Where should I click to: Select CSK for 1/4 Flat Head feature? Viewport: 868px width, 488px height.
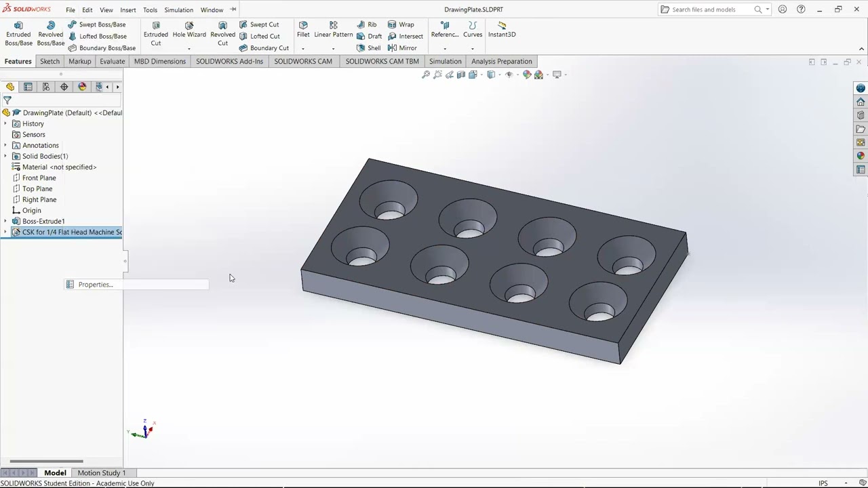pyautogui.click(x=67, y=232)
